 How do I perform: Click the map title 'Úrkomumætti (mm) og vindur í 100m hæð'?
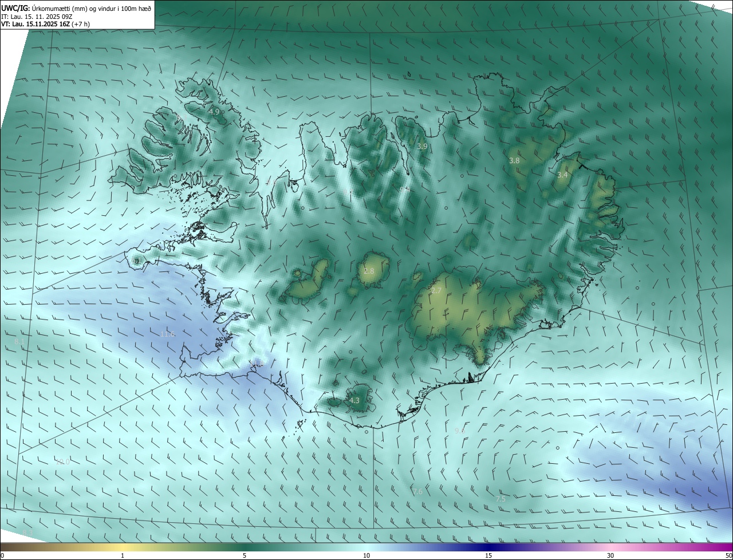point(92,8)
